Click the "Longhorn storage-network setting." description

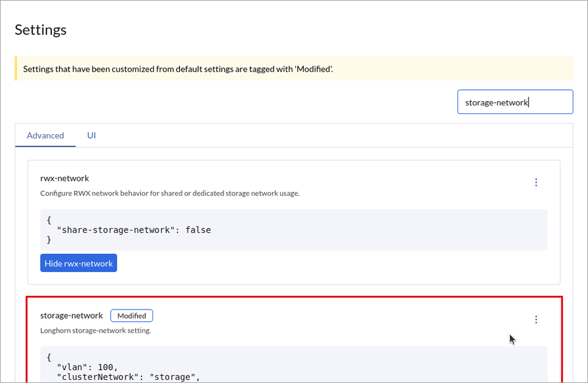[96, 331]
